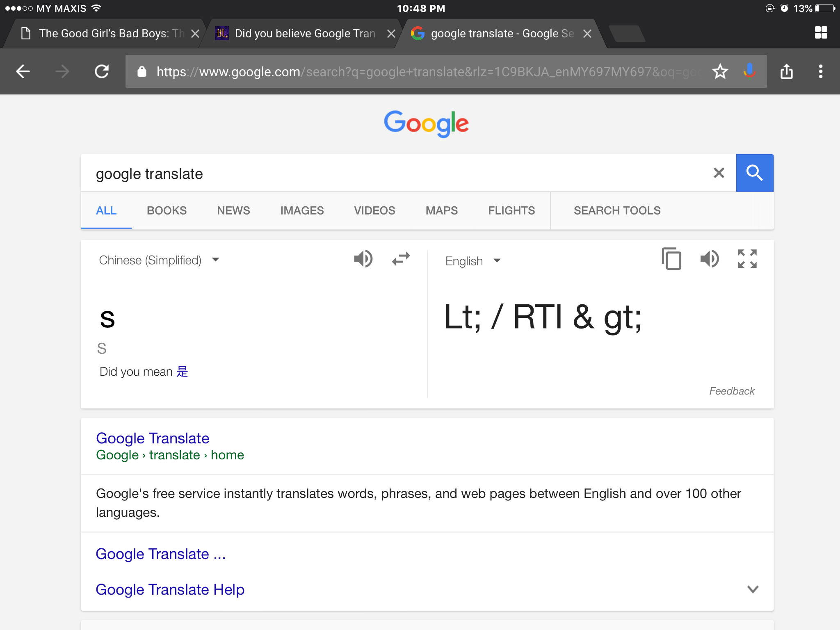840x630 pixels.
Task: Open the Chinese (Simplified) source language dropdown
Action: pos(159,260)
